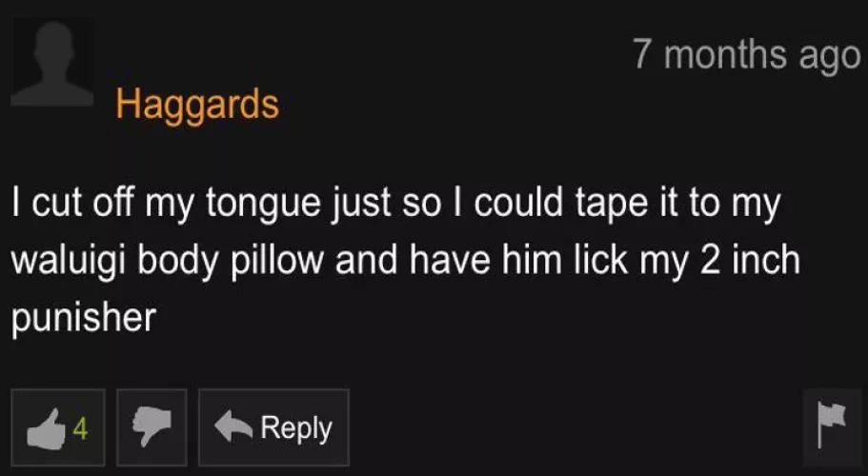
Task: Click the "7 months ago" timestamp
Action: (x=747, y=54)
